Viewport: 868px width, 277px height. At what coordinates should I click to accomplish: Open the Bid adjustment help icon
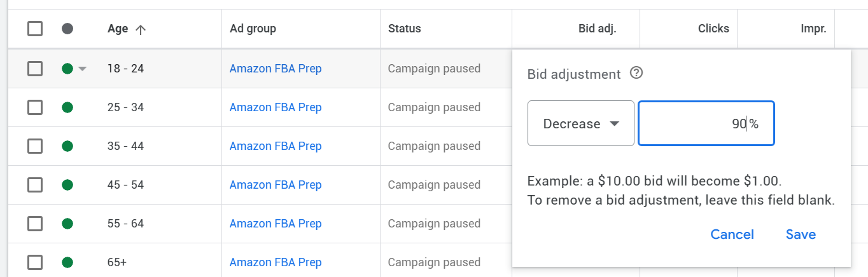(x=636, y=73)
